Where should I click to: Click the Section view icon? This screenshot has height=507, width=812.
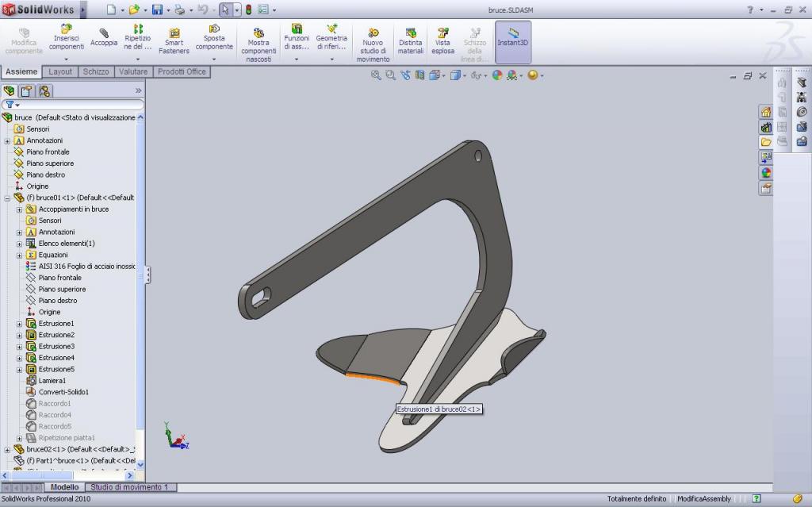419,75
